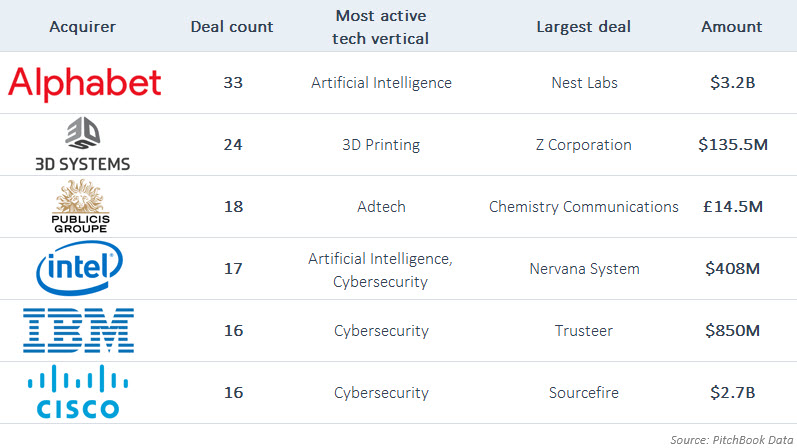The width and height of the screenshot is (797, 448).
Task: Click the Publicis Groupe lion logo
Action: pyautogui.click(x=80, y=206)
